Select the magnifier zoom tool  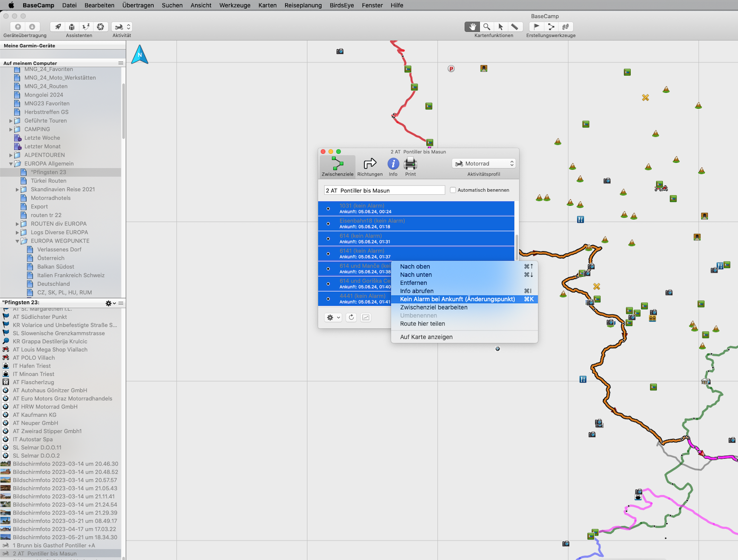pyautogui.click(x=486, y=27)
